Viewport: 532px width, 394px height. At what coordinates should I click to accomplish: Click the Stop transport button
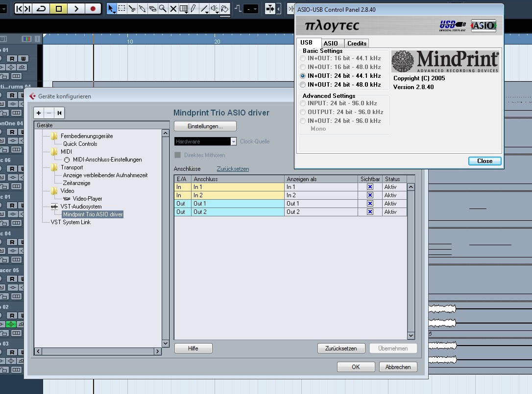tap(59, 9)
